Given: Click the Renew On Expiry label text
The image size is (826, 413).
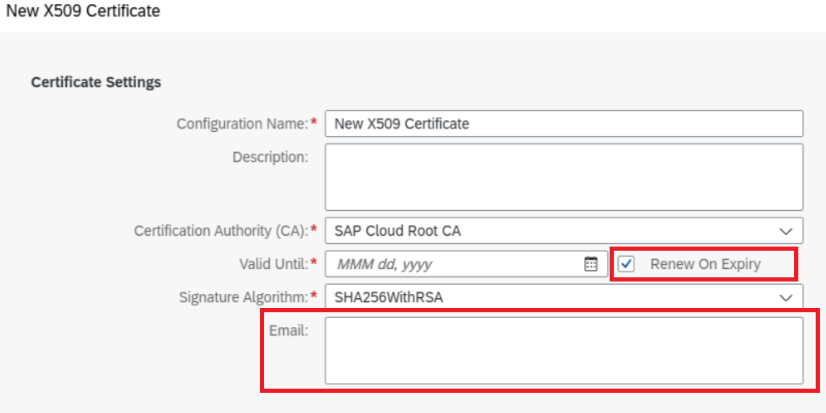Looking at the screenshot, I should 705,264.
